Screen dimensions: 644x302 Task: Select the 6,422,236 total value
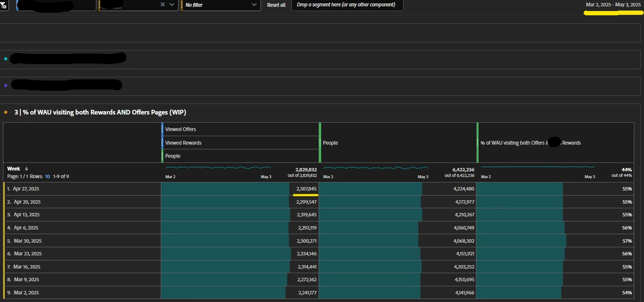point(462,170)
